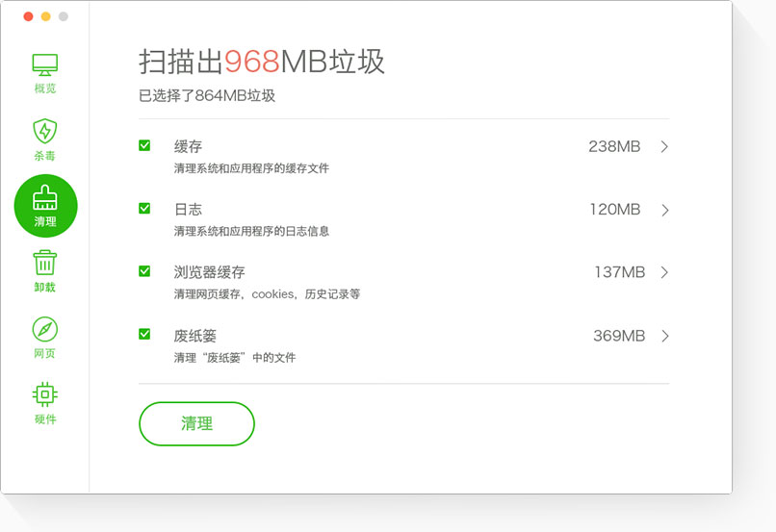
Task: Open the 硬件 hardware chip icon
Action: point(45,394)
